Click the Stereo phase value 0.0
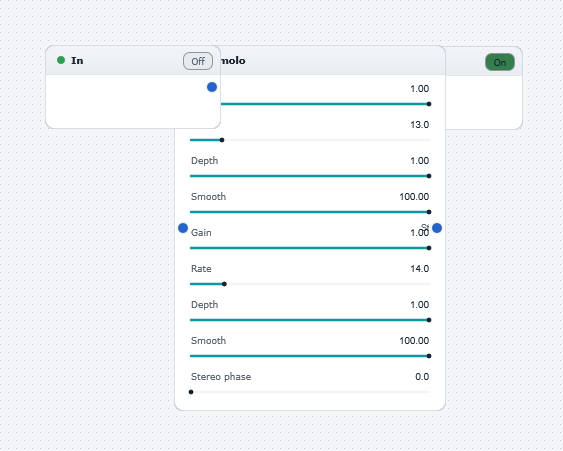The image size is (563, 451). [x=422, y=377]
